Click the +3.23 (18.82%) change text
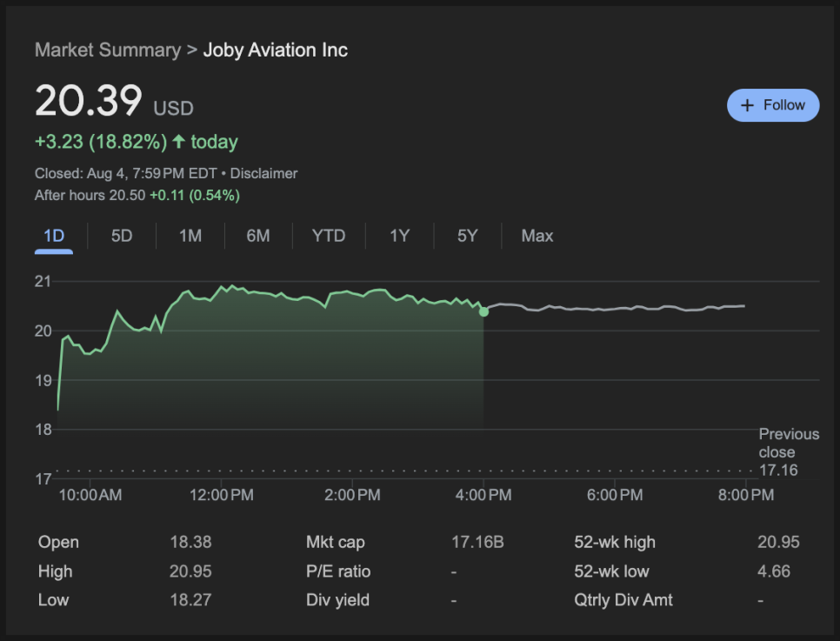The height and width of the screenshot is (641, 840). 101,142
